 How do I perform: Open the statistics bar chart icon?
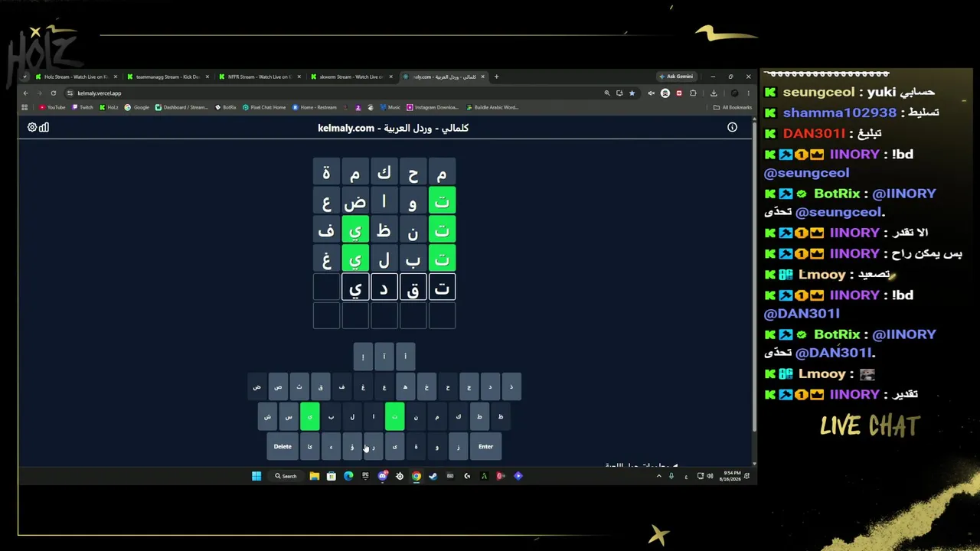tap(44, 127)
